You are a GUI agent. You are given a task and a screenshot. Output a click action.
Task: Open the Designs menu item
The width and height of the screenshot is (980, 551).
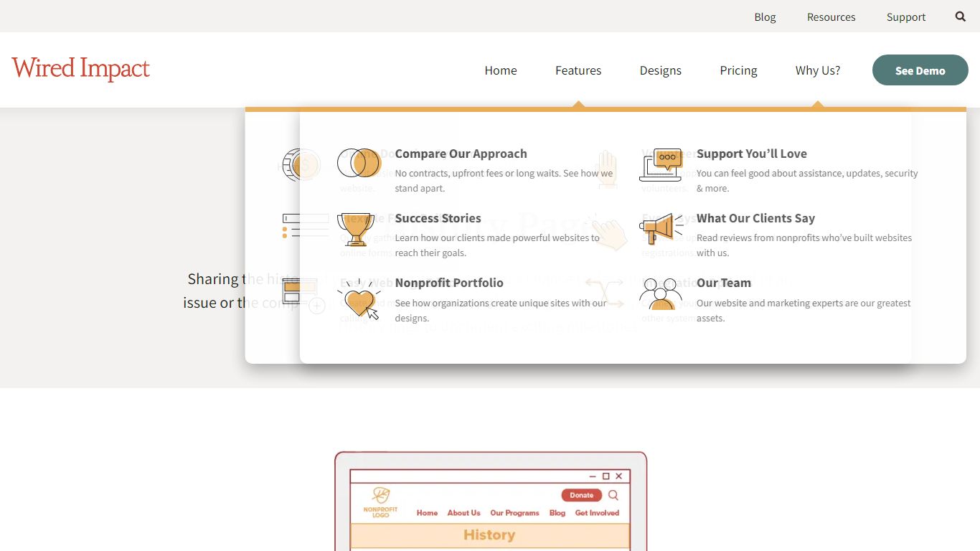tap(661, 70)
